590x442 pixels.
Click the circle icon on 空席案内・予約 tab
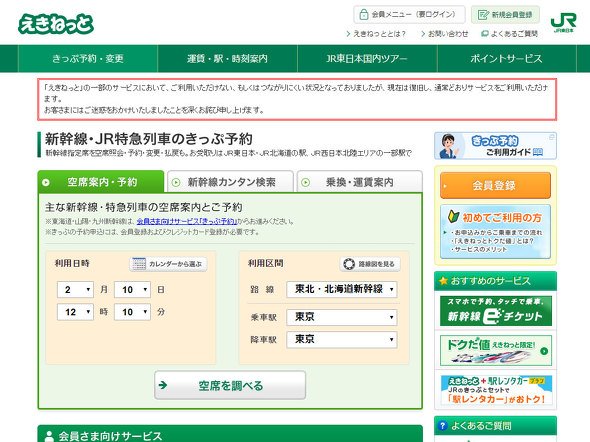46,182
